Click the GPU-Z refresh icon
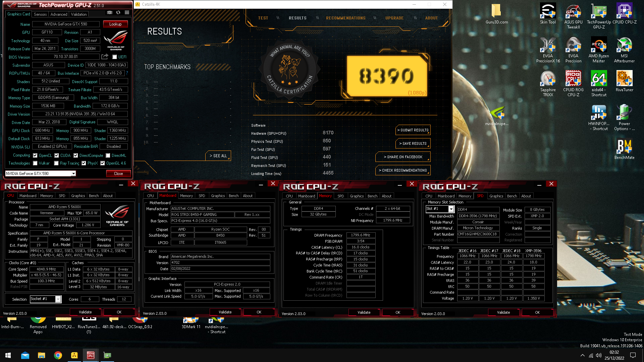Viewport: 644px width, 362px height. 118,12
